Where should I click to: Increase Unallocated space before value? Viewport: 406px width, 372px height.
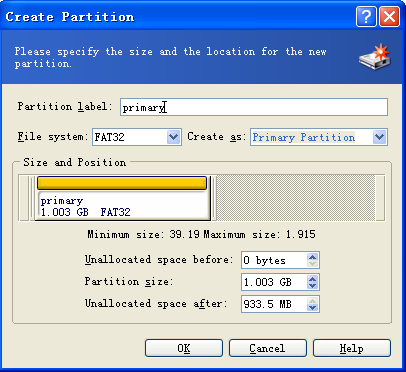tap(312, 257)
